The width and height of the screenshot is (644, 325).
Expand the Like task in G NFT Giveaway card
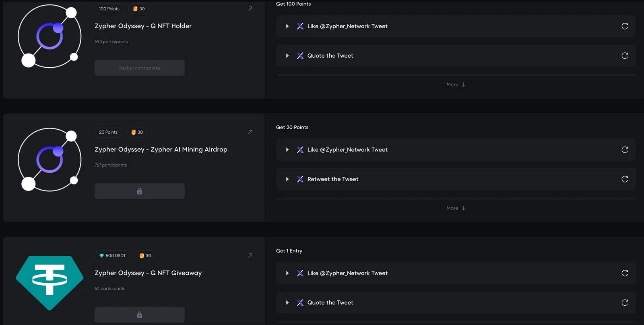(x=287, y=273)
